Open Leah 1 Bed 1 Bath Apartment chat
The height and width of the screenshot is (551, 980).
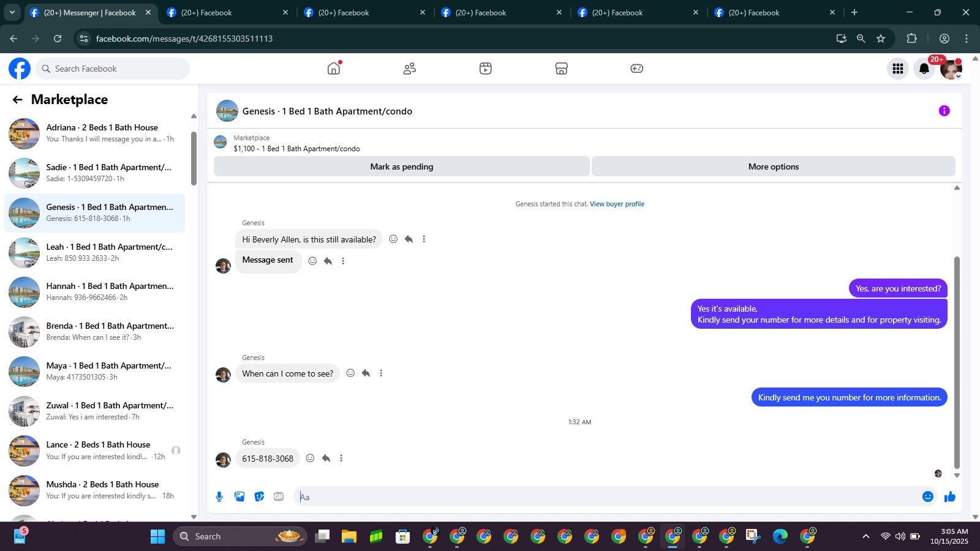[95, 253]
